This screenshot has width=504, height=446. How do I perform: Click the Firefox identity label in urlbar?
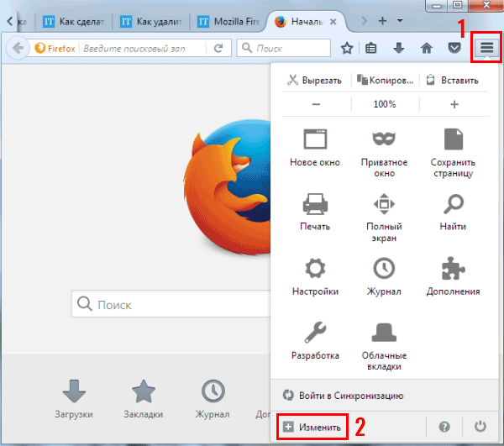55,49
